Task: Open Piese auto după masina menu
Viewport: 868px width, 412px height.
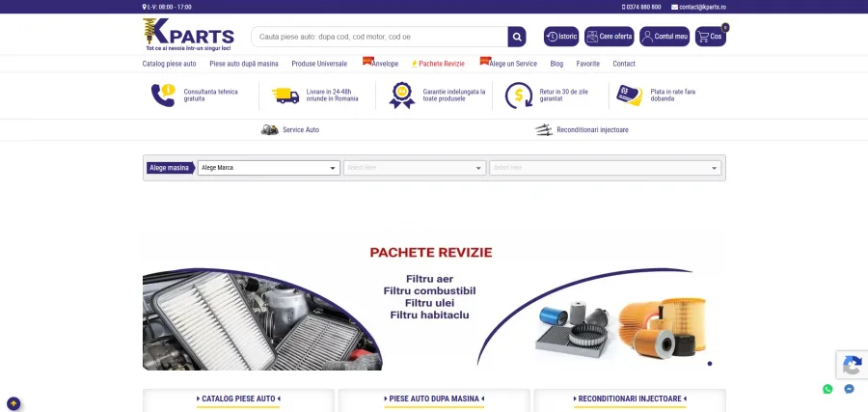Action: coord(244,64)
